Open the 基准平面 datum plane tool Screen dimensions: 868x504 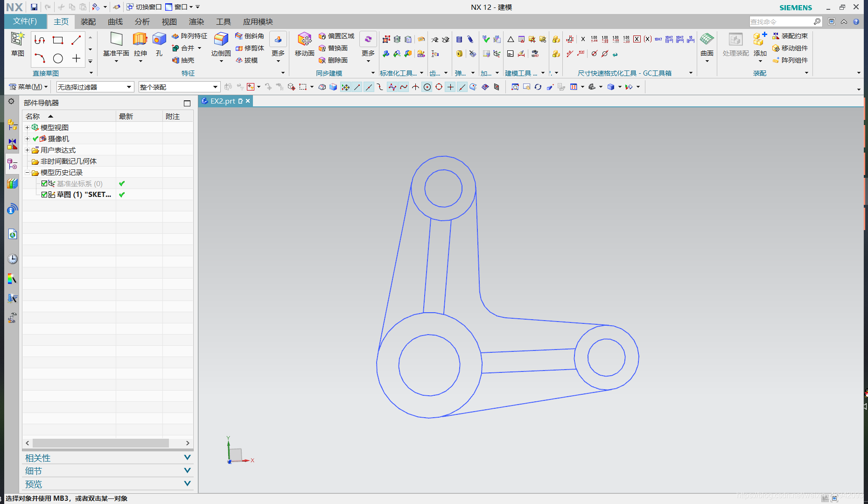pos(116,45)
